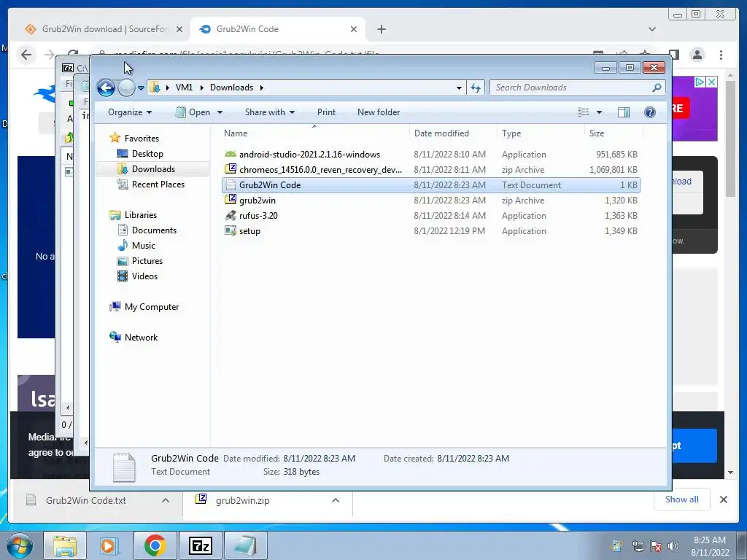Open Recent Places in navigation pane
This screenshot has width=747, height=560.
point(158,184)
